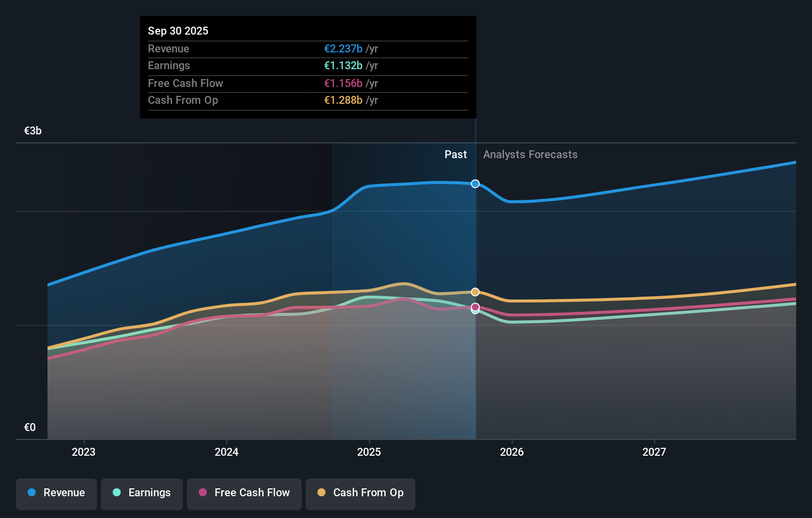The width and height of the screenshot is (812, 518).
Task: Click the teal Earnings legend dot
Action: pyautogui.click(x=115, y=493)
